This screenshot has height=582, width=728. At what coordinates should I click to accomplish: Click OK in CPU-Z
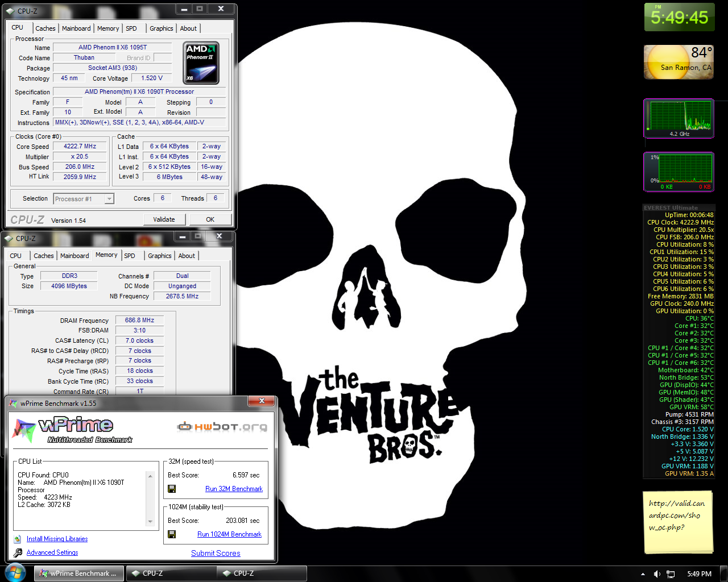tap(210, 219)
